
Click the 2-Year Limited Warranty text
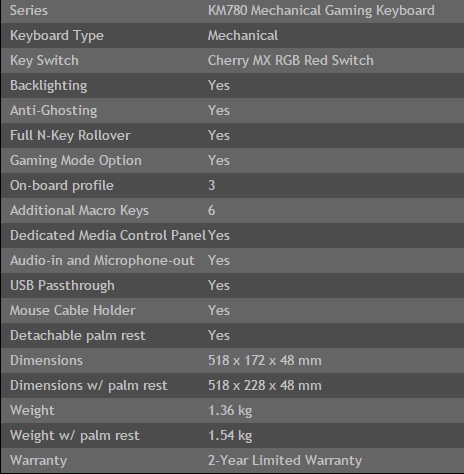(285, 460)
